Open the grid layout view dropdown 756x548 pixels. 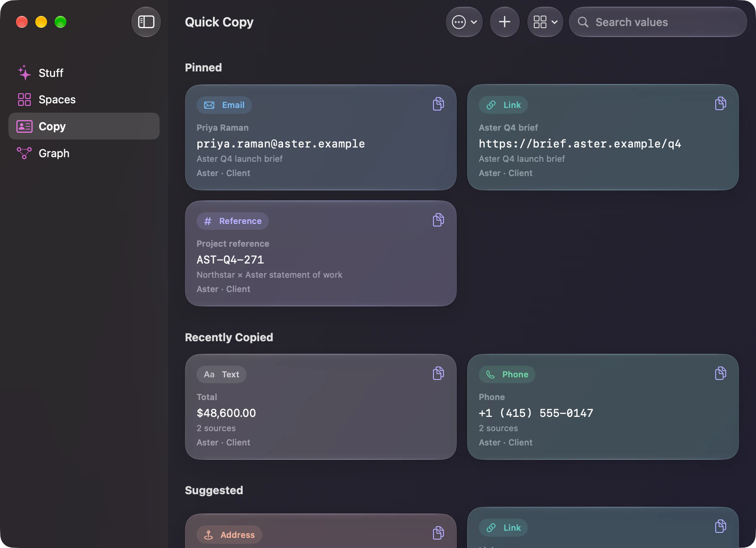pyautogui.click(x=545, y=22)
